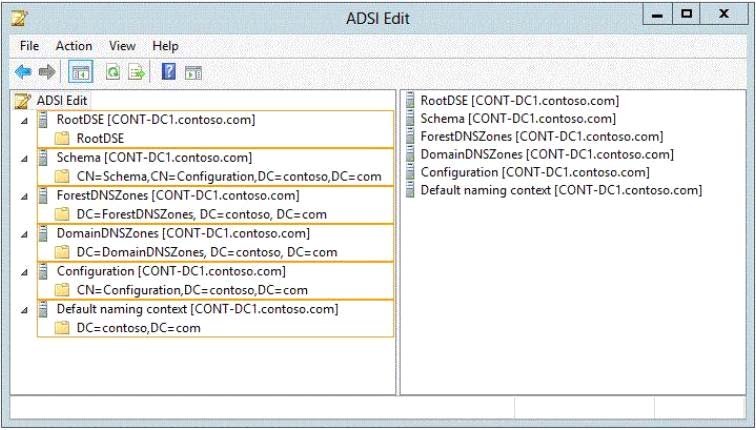Image resolution: width=756 pixels, height=430 pixels.
Task: Toggle the Show/Hide Action Pane icon
Action: coord(192,72)
